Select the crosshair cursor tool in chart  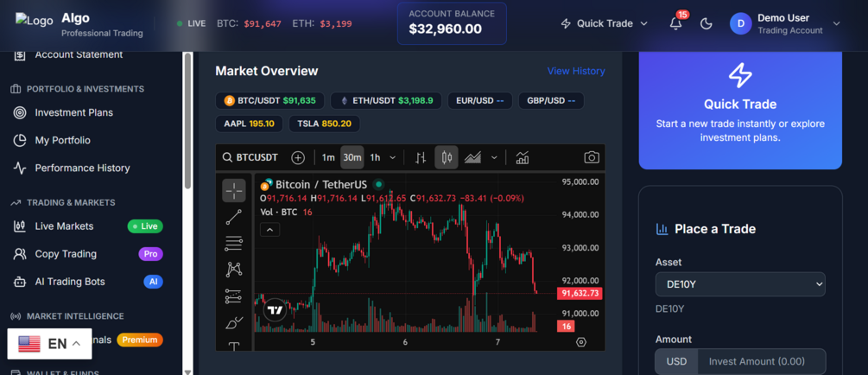(x=234, y=191)
